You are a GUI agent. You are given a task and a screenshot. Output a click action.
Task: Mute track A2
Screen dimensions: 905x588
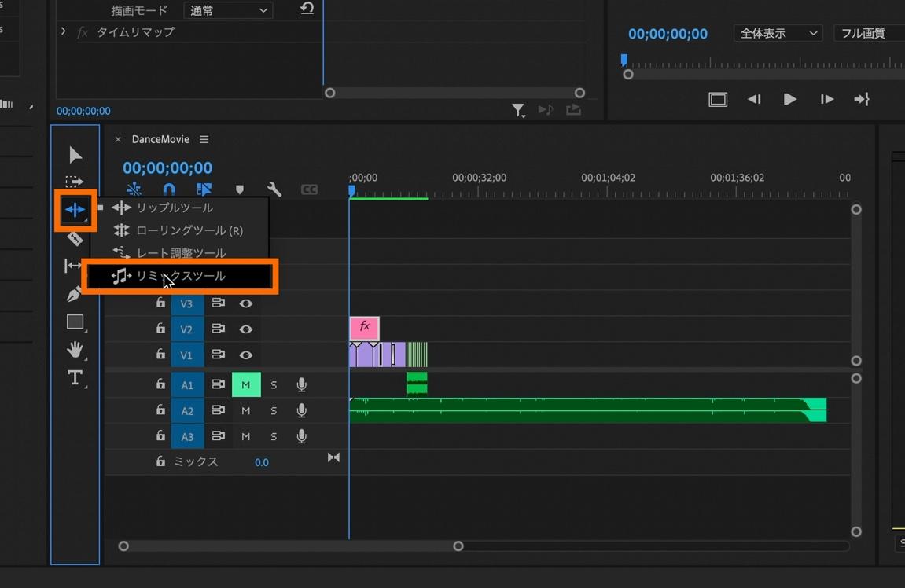click(x=246, y=411)
